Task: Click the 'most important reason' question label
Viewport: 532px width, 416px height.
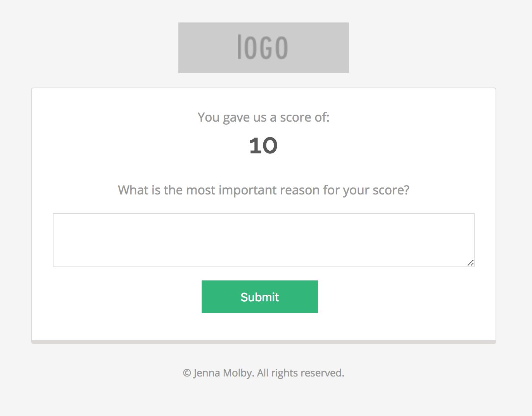Action: point(263,190)
